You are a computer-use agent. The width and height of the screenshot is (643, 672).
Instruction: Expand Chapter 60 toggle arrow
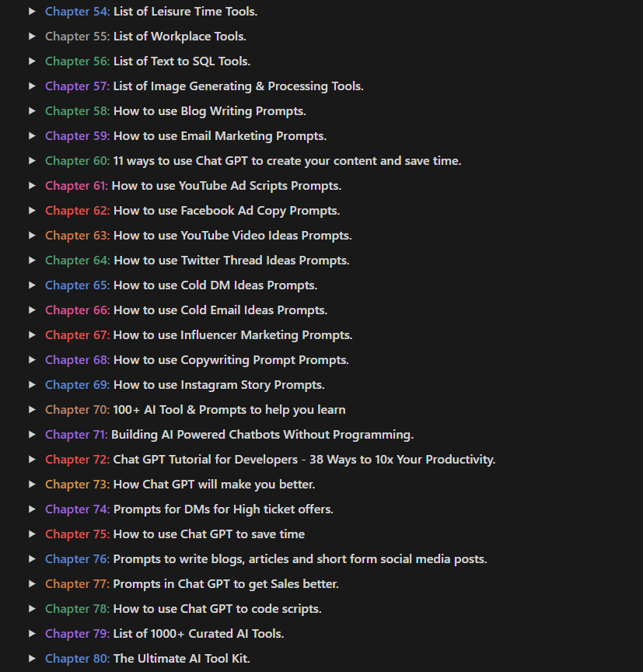click(x=32, y=161)
